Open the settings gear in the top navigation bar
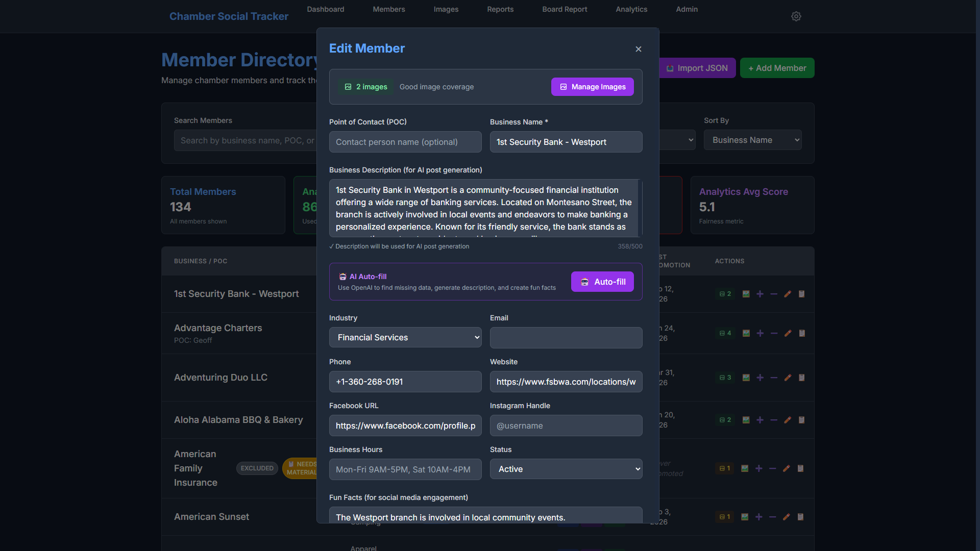Image resolution: width=980 pixels, height=551 pixels. pos(796,16)
